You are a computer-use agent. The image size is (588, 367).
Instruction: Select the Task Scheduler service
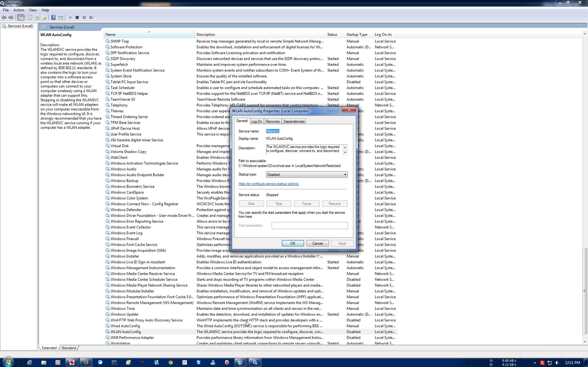click(251, 88)
